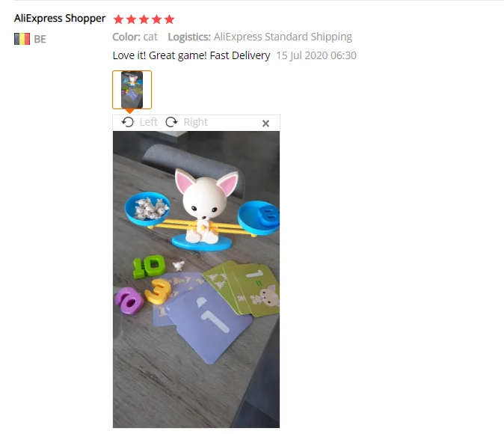
Task: Click the AliExpress Shopper reviewer name
Action: (60, 19)
